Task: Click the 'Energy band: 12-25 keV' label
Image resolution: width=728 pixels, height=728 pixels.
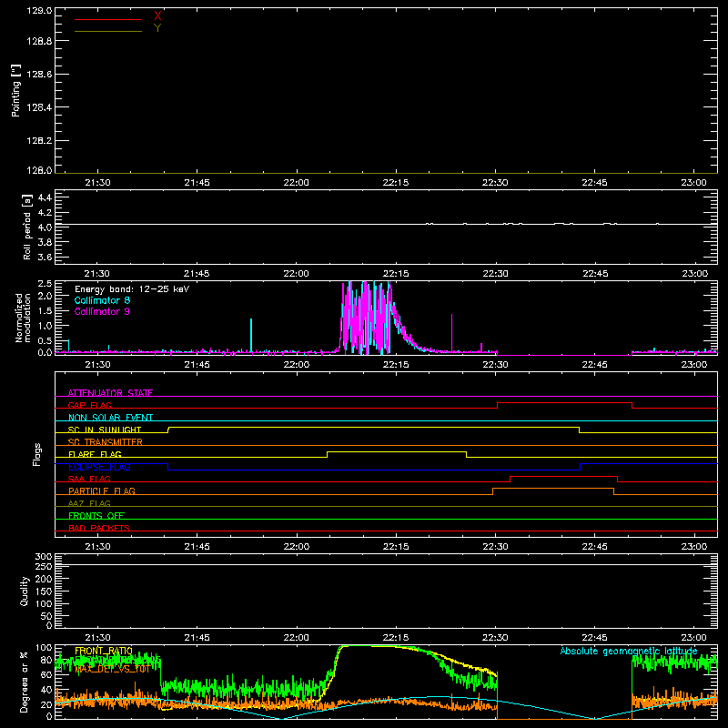Action: tap(132, 289)
